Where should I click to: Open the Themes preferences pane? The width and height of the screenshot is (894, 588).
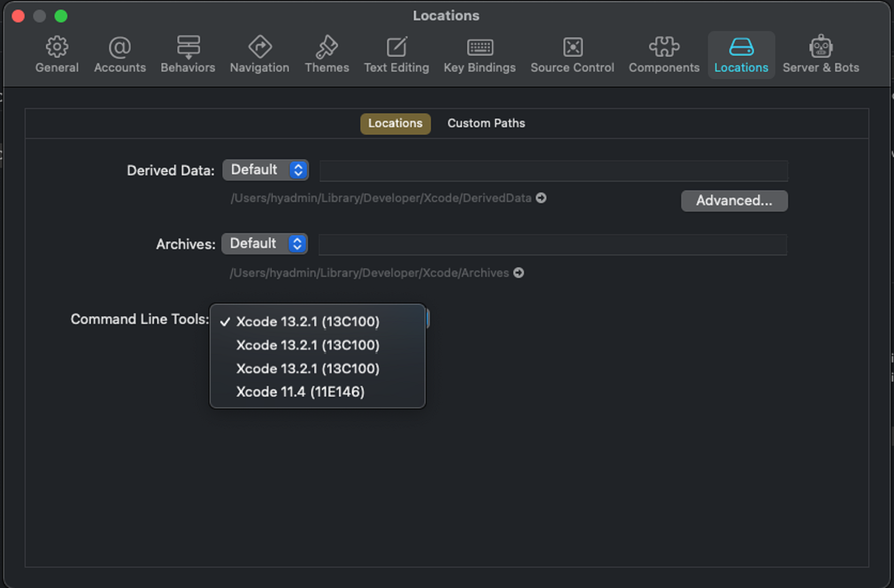pos(327,55)
